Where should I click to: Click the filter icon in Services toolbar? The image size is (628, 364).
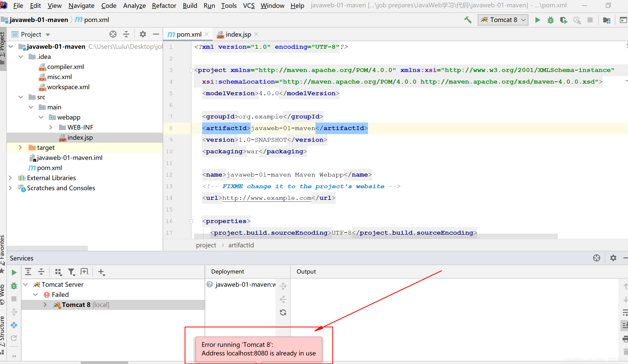click(x=71, y=272)
